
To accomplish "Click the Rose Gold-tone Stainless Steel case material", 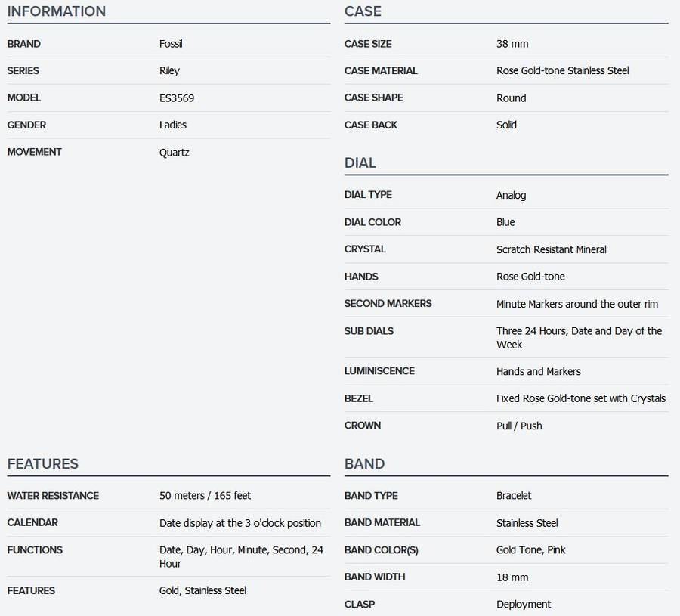I will 562,71.
